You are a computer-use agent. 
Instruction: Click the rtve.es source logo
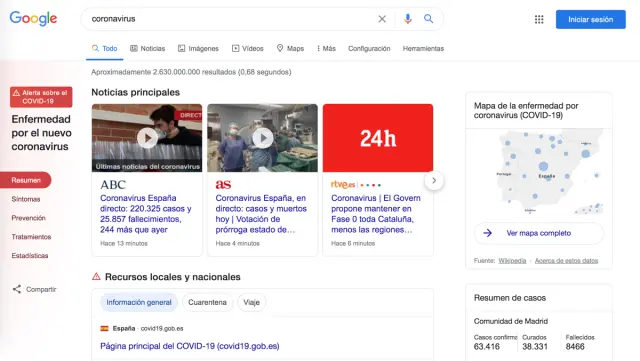(356, 185)
